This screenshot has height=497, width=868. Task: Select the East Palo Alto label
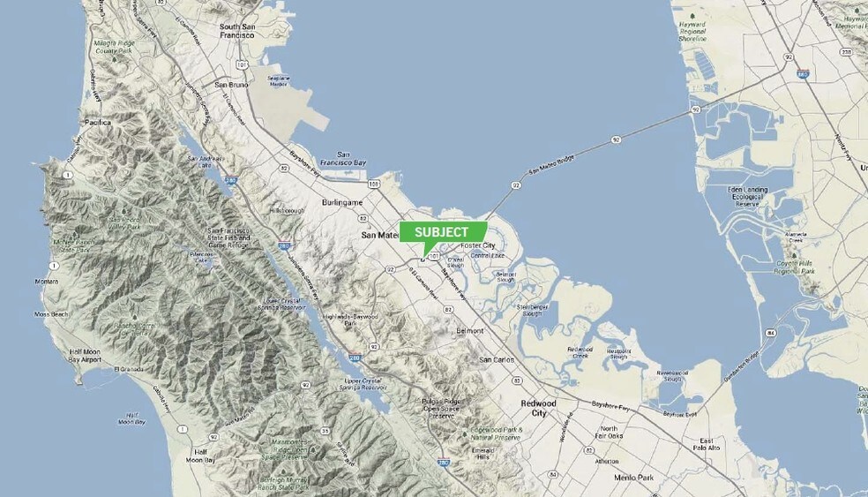click(x=707, y=444)
